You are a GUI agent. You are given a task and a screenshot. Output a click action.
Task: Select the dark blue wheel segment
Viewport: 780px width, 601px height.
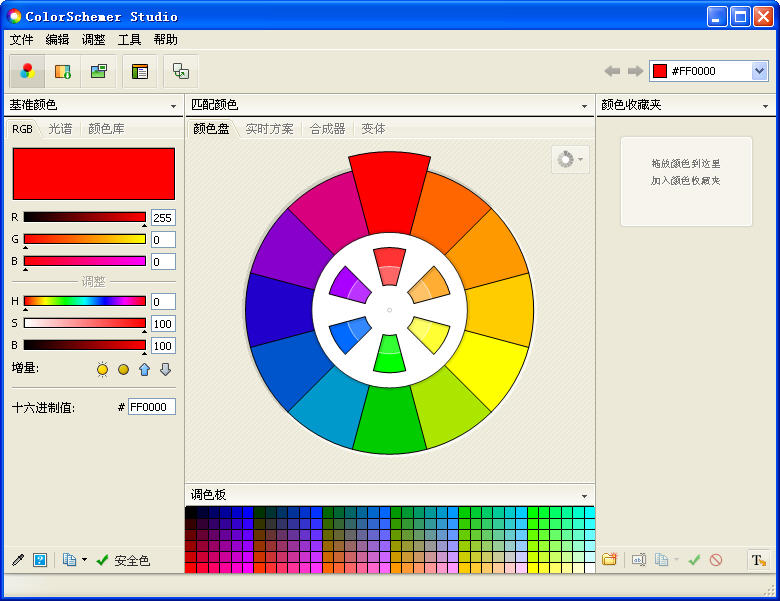click(279, 309)
